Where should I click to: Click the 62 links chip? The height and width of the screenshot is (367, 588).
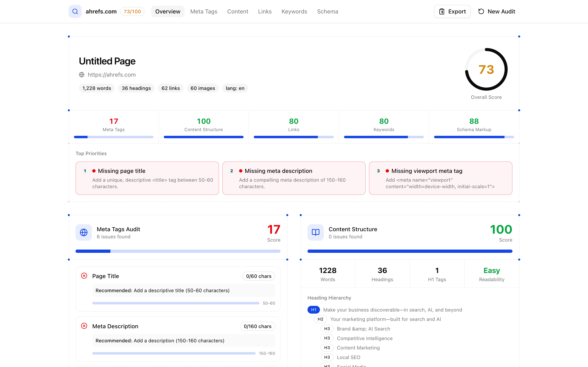pos(170,88)
